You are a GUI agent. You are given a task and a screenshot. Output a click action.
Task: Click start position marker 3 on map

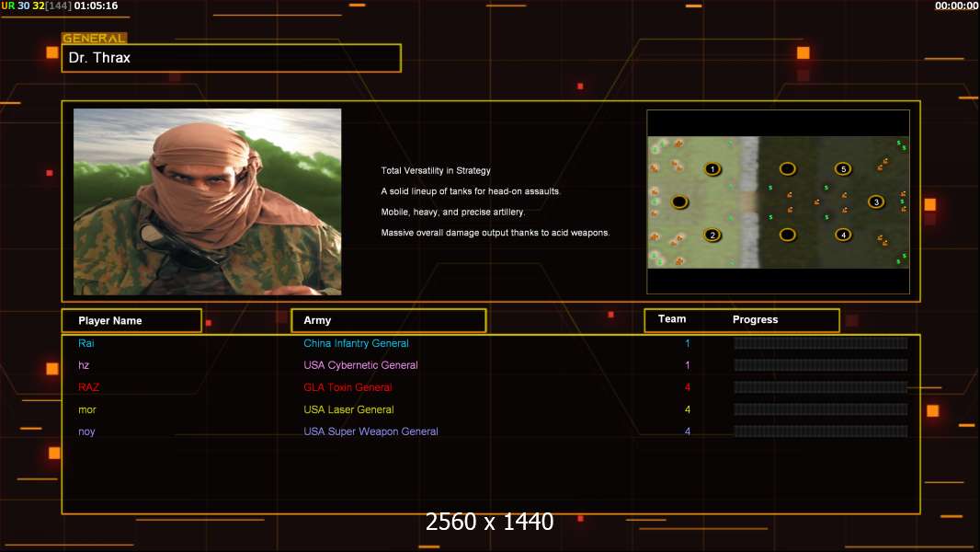876,201
